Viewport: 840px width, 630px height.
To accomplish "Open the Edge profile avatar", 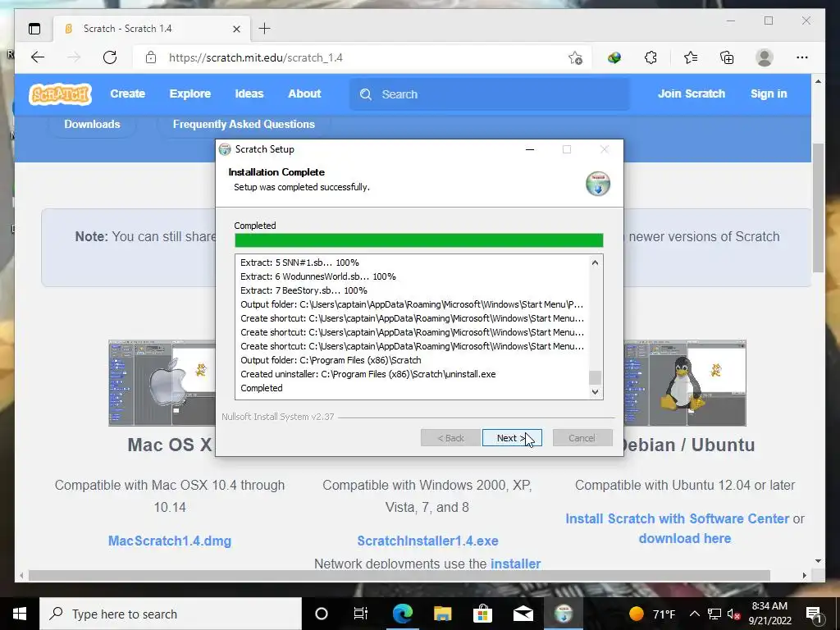I will 765,57.
